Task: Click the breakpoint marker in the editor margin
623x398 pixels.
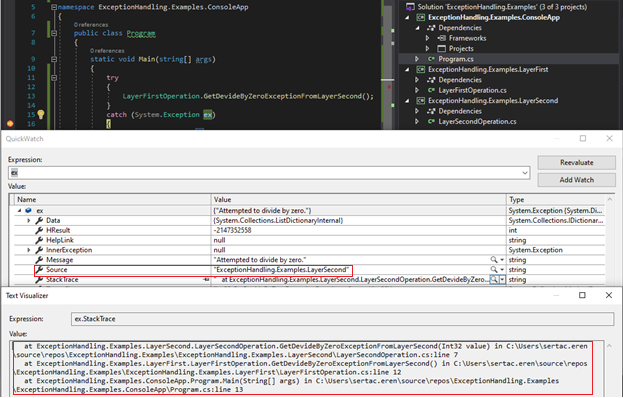Action: click(x=10, y=124)
